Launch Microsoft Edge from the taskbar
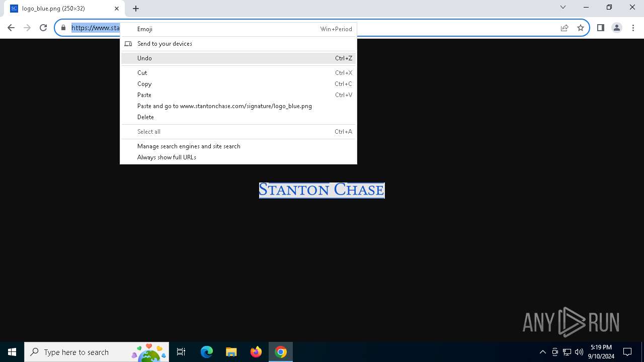 [207, 352]
